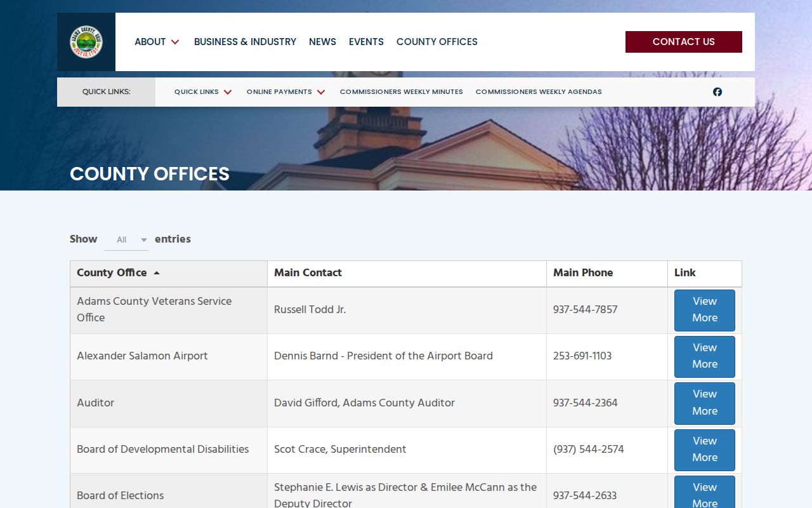Screen dimensions: 812x508
Task: Click the Auditor office name cell
Action: (x=169, y=403)
